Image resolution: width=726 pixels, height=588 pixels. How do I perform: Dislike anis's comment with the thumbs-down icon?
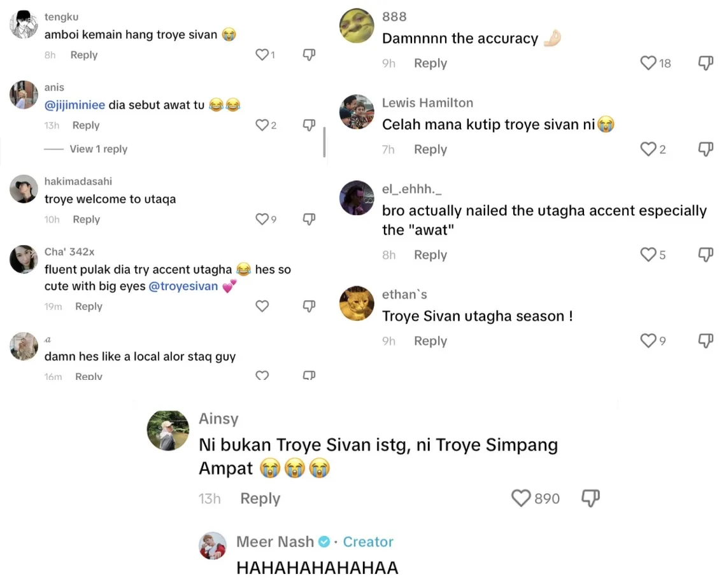pyautogui.click(x=309, y=125)
